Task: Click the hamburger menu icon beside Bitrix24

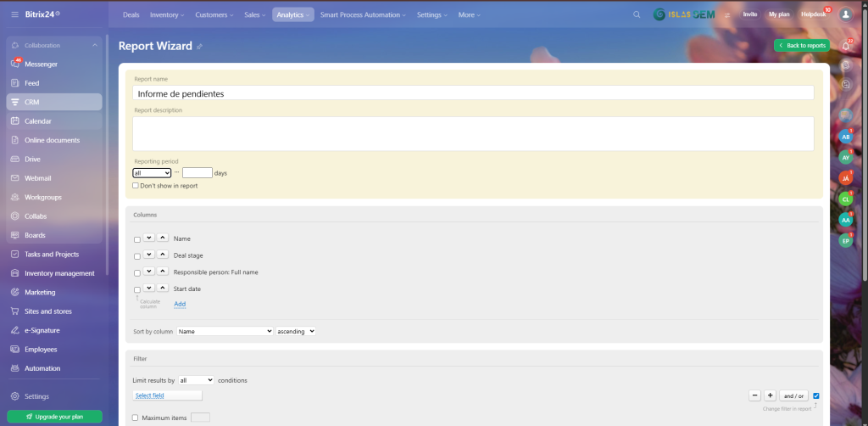Action: coord(14,14)
